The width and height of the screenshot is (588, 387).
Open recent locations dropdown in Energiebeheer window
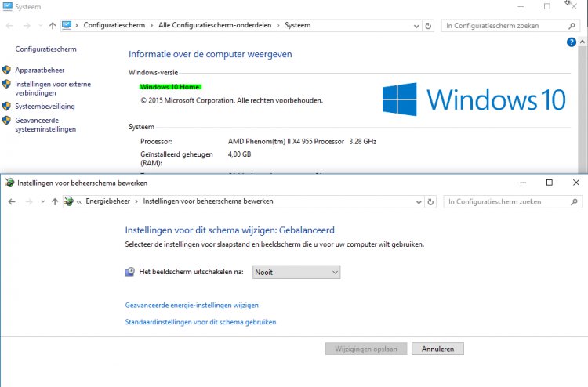click(43, 201)
